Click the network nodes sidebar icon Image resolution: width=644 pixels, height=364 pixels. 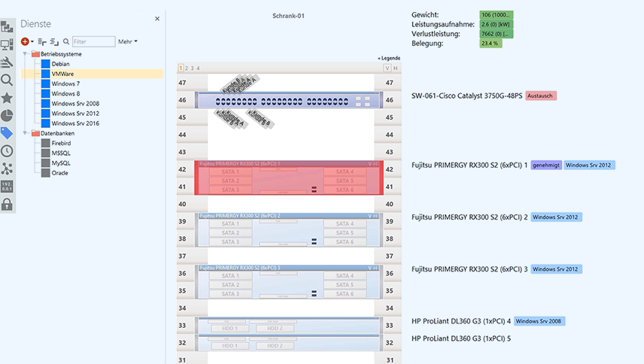click(x=7, y=168)
